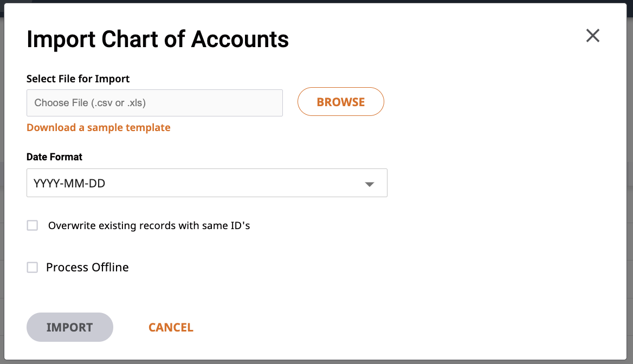Image resolution: width=633 pixels, height=364 pixels.
Task: Click the Date Format dropdown arrow
Action: [370, 184]
